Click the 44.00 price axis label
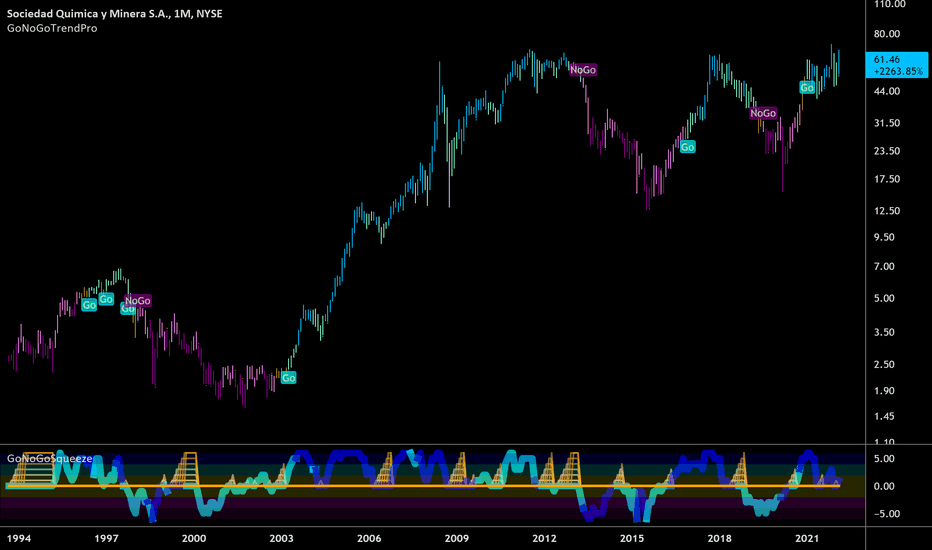Screen dimensions: 932x550 click(x=887, y=91)
